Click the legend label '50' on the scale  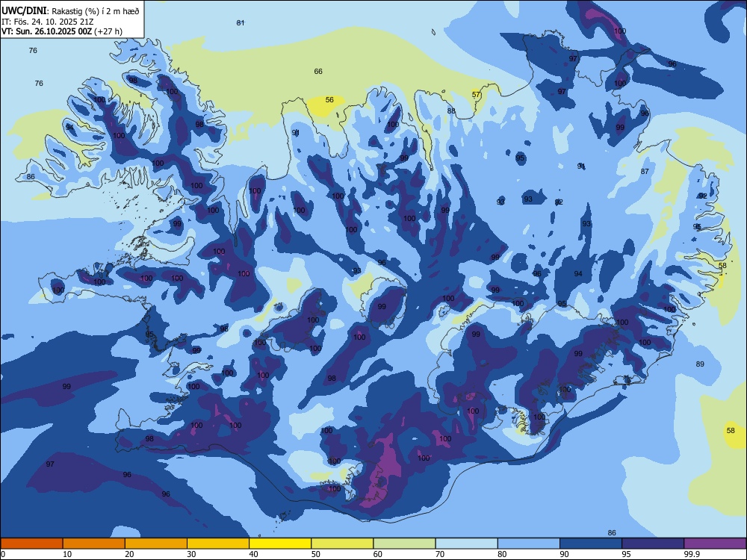pyautogui.click(x=315, y=554)
